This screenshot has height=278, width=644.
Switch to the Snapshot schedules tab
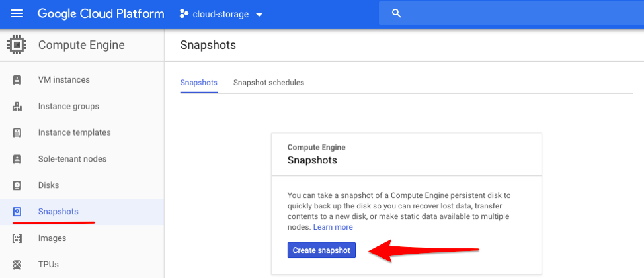[x=268, y=83]
